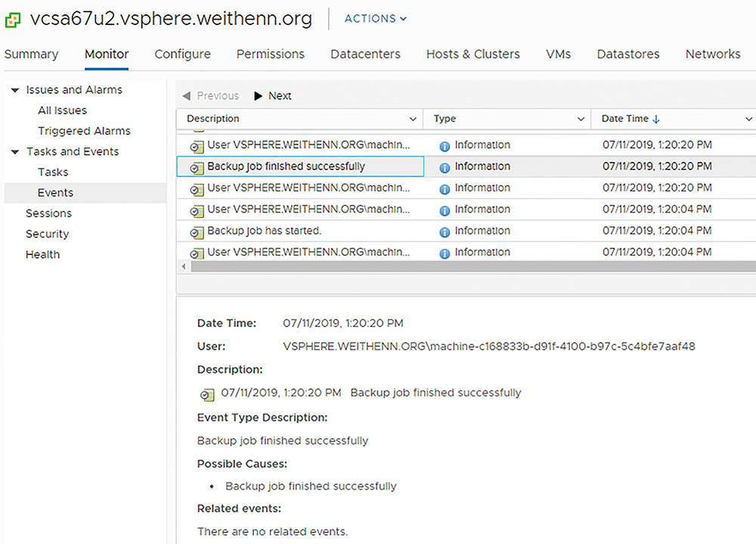
Task: Click the event icon on the last User VSPHERE row
Action: pos(197,253)
